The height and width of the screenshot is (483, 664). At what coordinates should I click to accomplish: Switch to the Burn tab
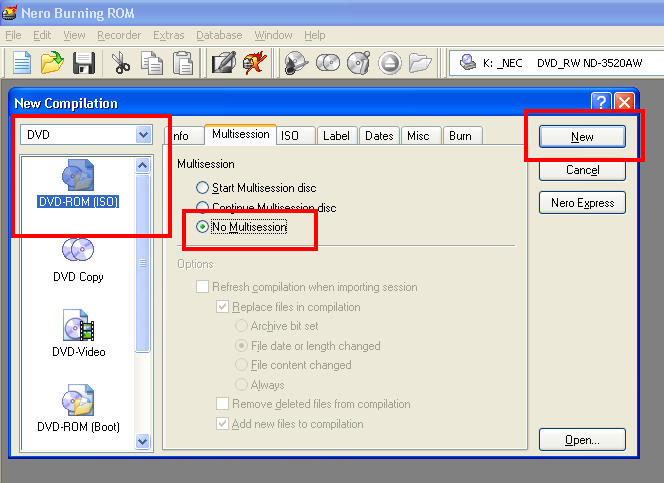[x=462, y=136]
